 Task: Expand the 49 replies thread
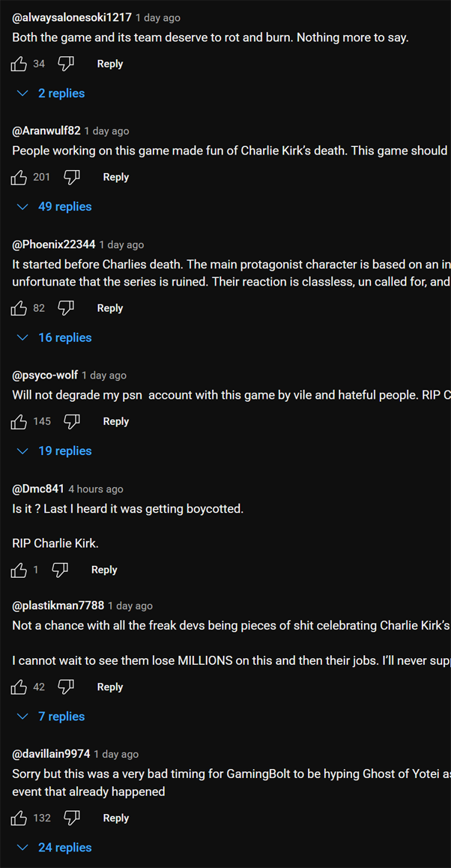pos(54,207)
